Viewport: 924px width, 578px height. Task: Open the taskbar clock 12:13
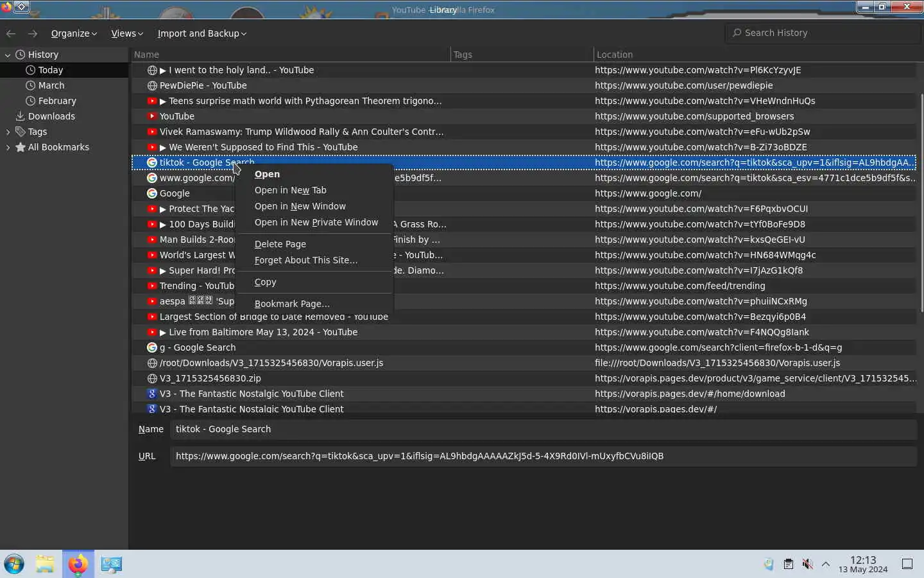click(863, 565)
